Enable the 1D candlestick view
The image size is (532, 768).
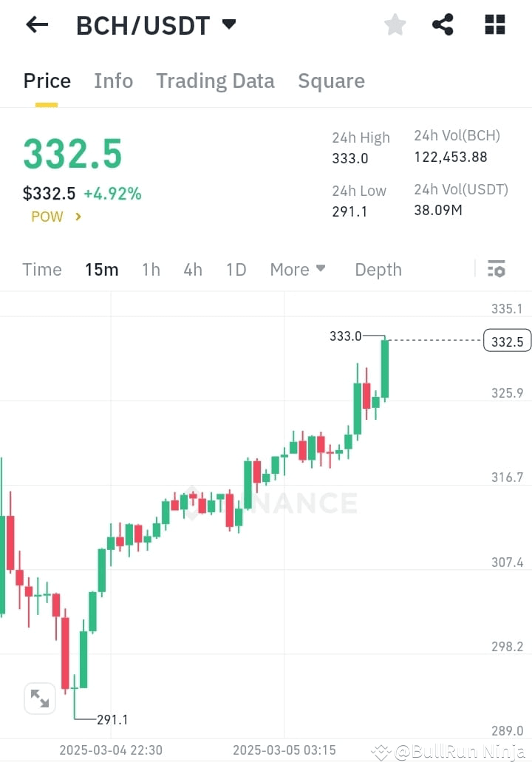click(236, 269)
